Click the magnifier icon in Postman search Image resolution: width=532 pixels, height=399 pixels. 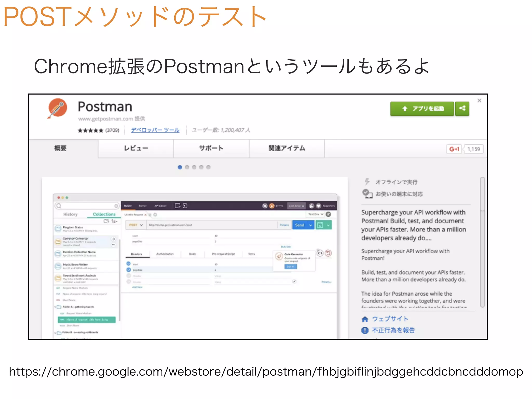point(59,206)
